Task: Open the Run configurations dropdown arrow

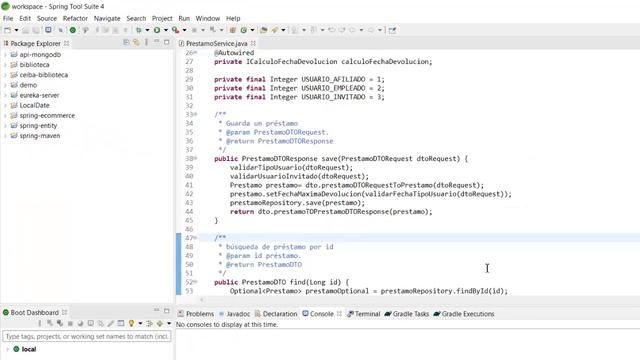Action: click(166, 30)
